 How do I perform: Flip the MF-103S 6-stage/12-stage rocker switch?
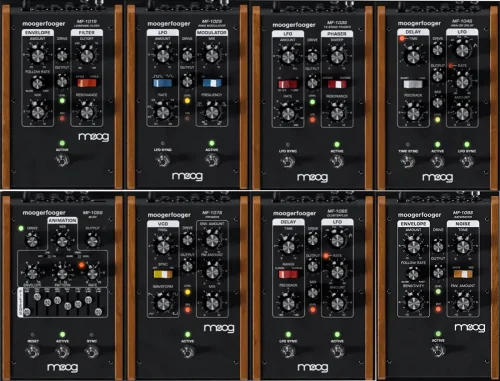coord(337,84)
